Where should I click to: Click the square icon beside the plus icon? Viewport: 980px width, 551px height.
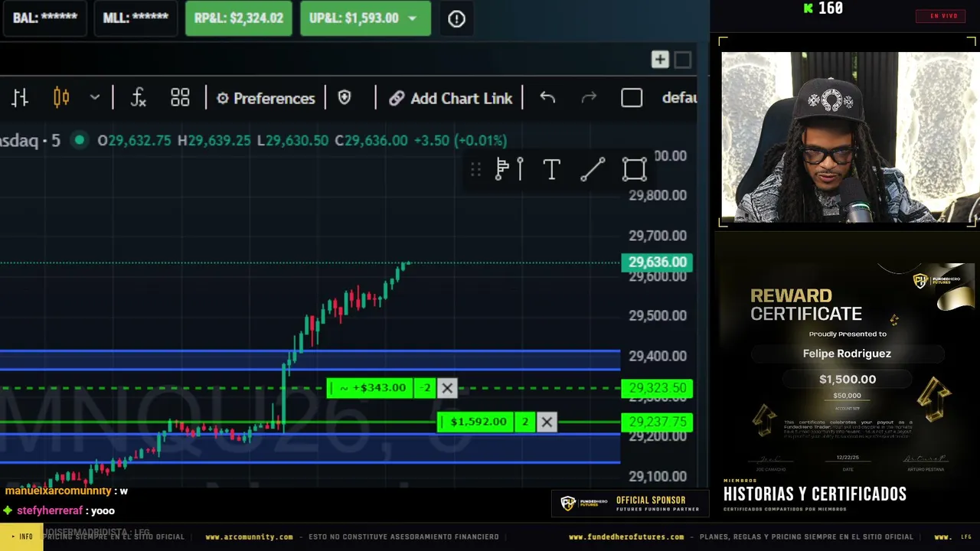(683, 60)
